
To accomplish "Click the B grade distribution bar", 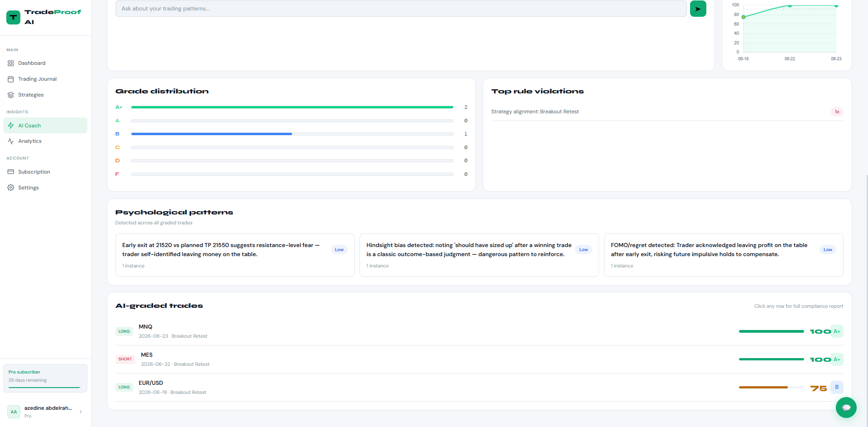I will tap(292, 134).
